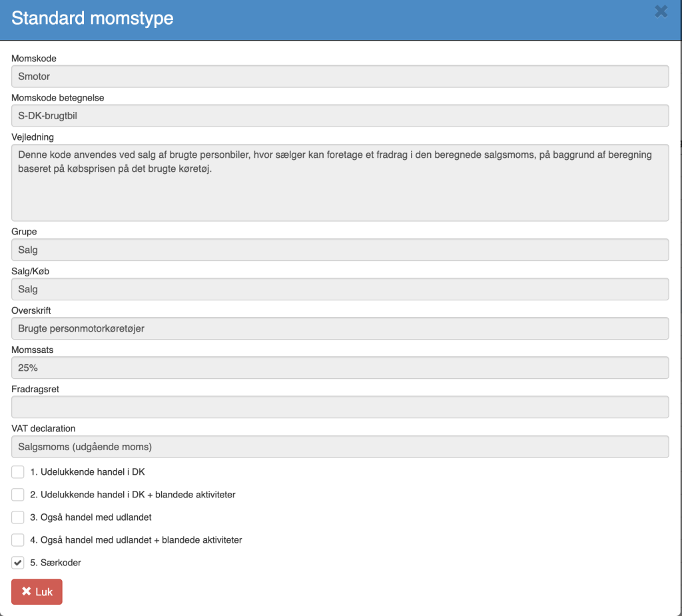Toggle 'Også handel med udlandet + blandede aktiviteter'
This screenshot has height=616, width=682.
pos(18,540)
